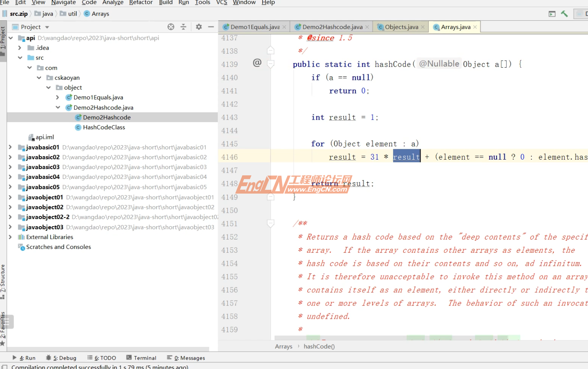The width and height of the screenshot is (588, 369).
Task: Click the gutter annotation icon on line 4139
Action: click(257, 63)
